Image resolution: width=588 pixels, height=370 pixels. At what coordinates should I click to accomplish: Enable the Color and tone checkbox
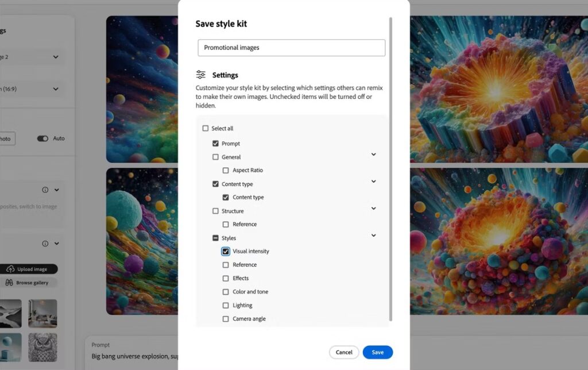coord(226,292)
